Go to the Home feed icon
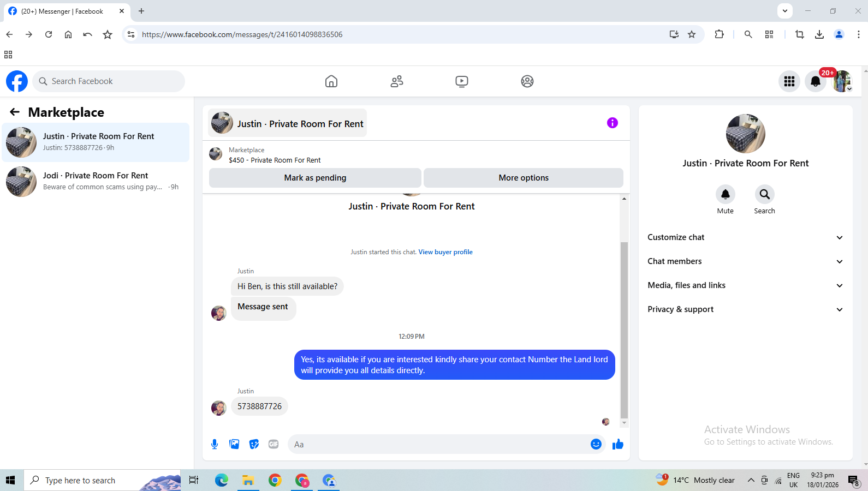The height and width of the screenshot is (491, 868). pos(331,81)
